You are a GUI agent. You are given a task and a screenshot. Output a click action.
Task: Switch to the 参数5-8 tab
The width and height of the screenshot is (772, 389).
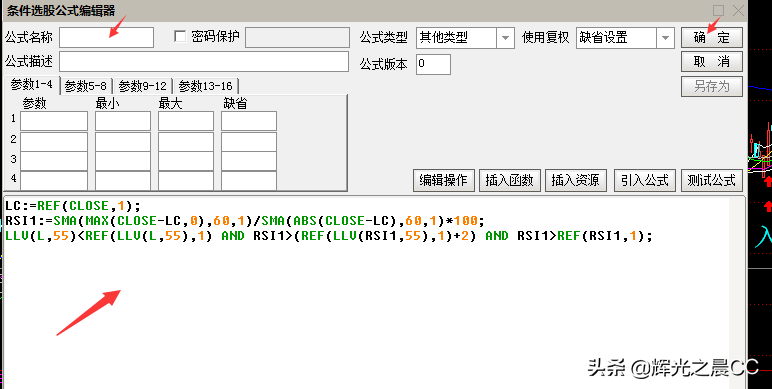pyautogui.click(x=86, y=87)
